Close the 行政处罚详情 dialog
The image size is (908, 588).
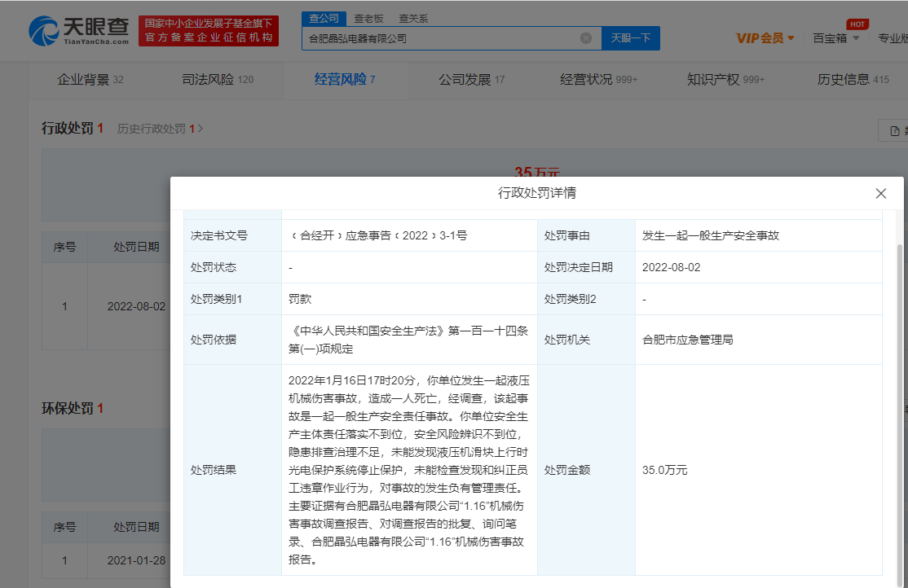(x=880, y=194)
